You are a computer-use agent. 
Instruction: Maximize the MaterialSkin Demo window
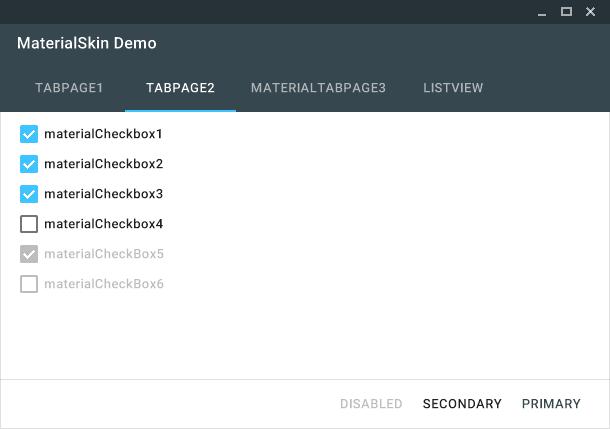[566, 12]
